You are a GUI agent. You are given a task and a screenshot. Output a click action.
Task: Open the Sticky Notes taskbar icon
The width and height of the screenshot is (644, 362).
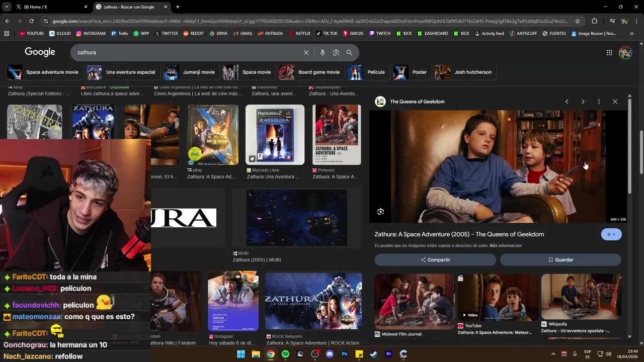(359, 354)
